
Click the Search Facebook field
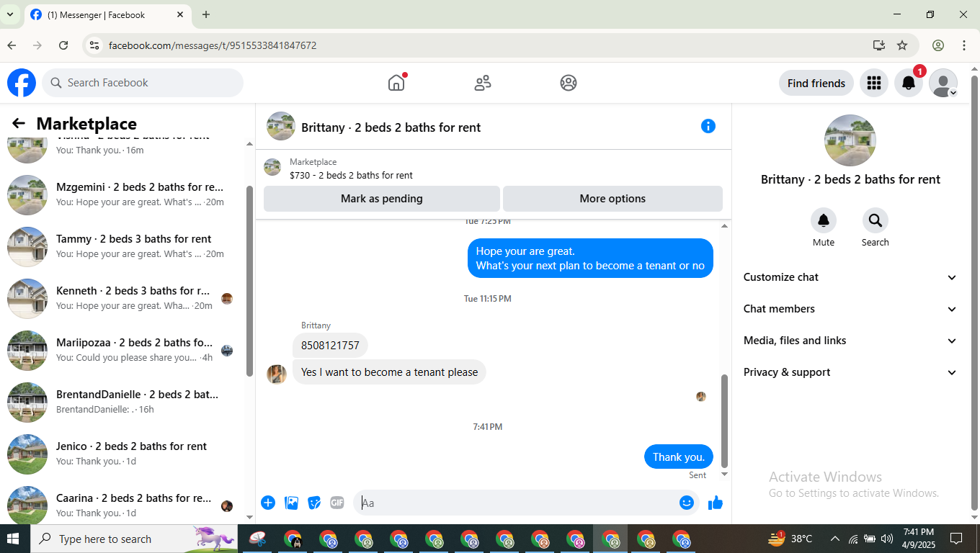tap(143, 83)
